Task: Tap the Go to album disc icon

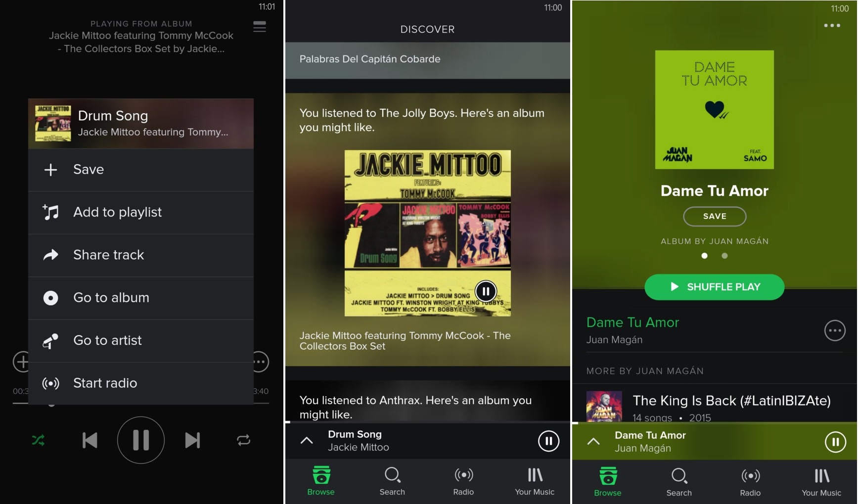Action: (x=50, y=298)
